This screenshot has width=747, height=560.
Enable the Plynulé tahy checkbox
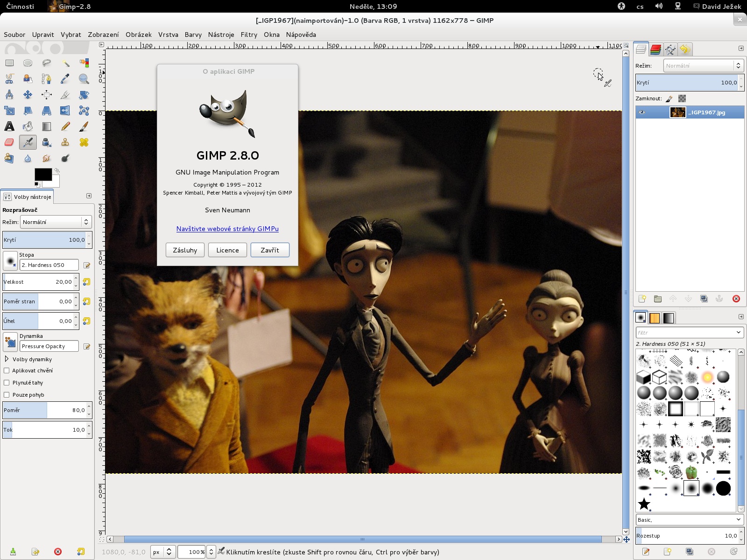point(7,383)
